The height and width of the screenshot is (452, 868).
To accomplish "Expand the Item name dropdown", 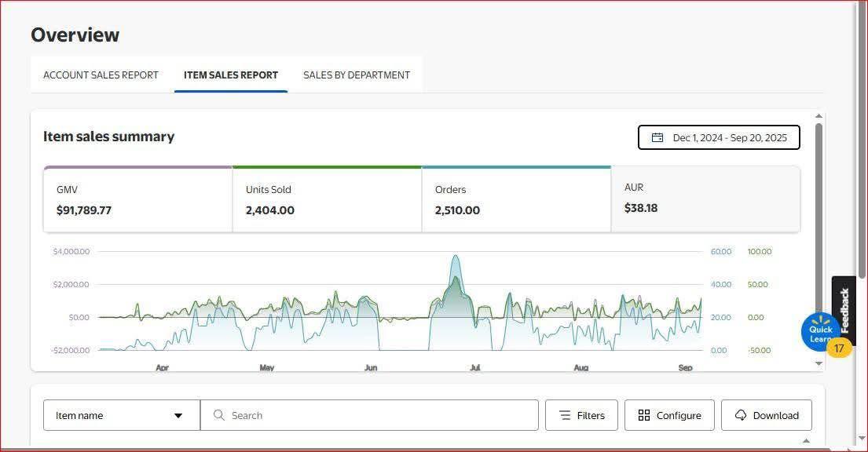I will pyautogui.click(x=121, y=415).
